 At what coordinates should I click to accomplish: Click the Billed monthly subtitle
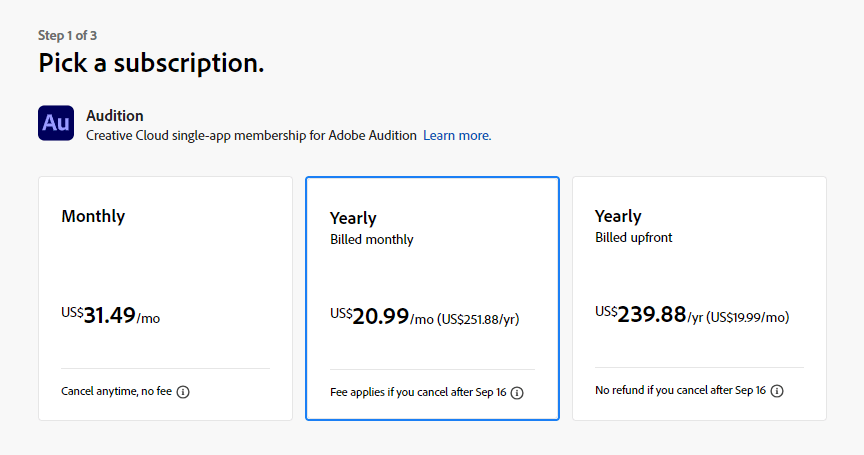pos(372,240)
